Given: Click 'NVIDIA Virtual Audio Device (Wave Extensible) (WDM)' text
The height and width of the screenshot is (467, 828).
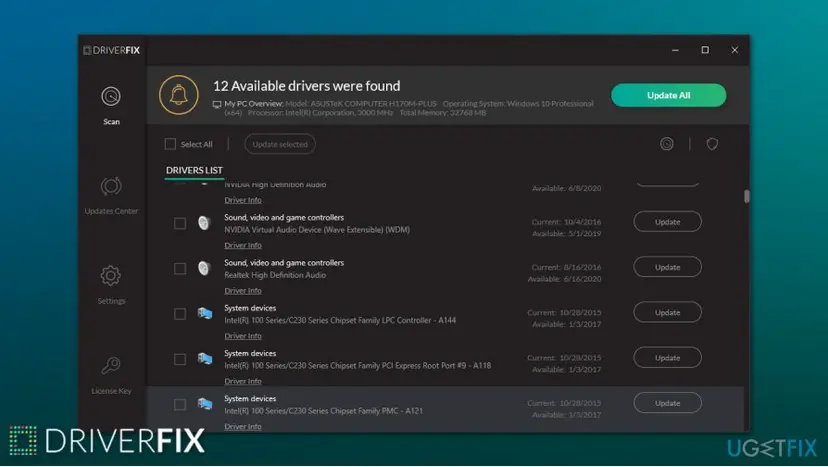Looking at the screenshot, I should 317,230.
